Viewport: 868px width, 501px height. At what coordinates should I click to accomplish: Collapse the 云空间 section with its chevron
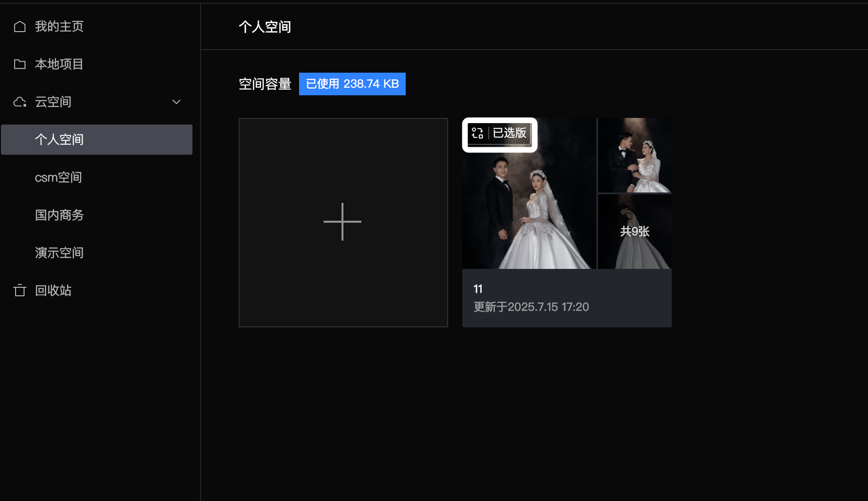click(x=176, y=102)
